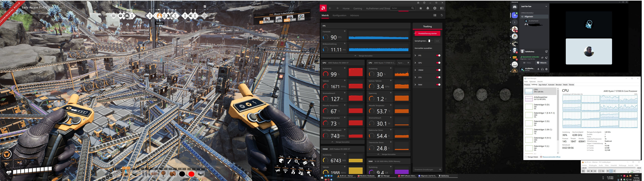Click VLC volume slider
Viewport: 644px width, 181px height.
click(x=635, y=171)
